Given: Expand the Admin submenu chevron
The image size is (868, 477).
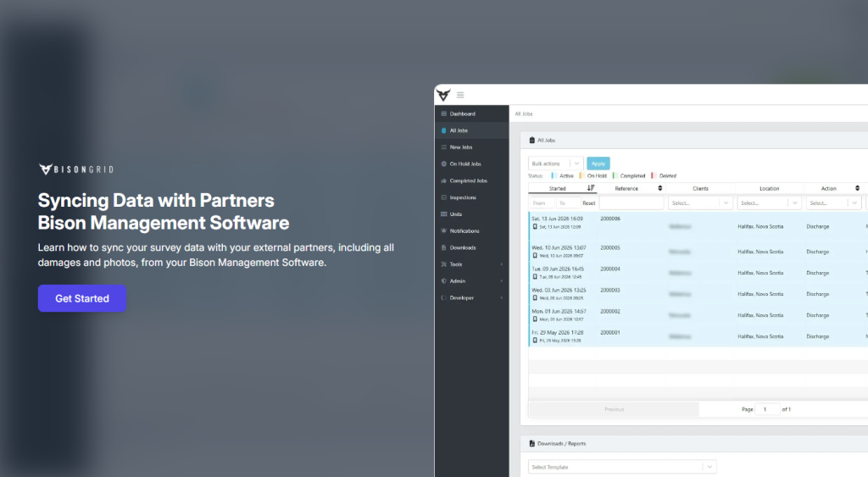Looking at the screenshot, I should click(502, 281).
